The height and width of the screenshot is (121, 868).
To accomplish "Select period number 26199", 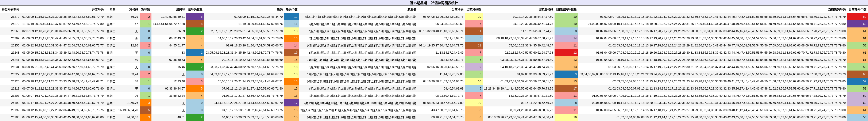I will (x=15, y=103).
